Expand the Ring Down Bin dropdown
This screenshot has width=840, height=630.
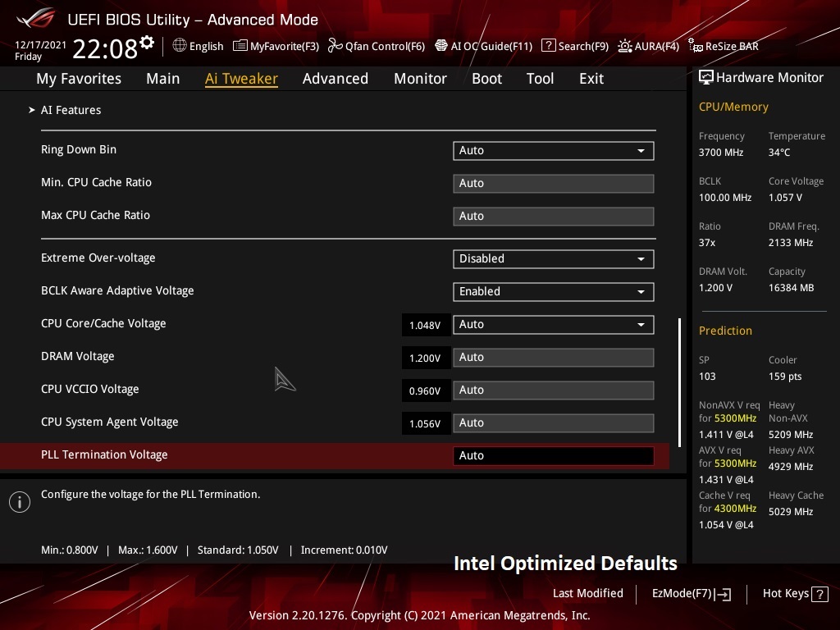click(x=553, y=150)
